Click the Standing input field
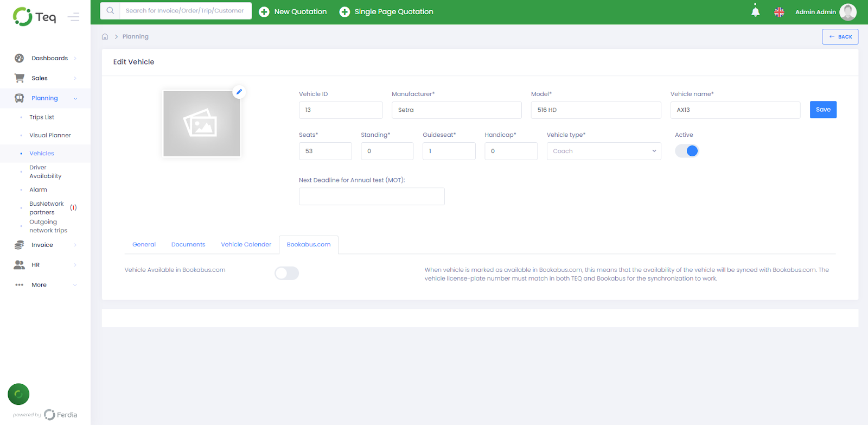Screen dimensions: 868x425 [387, 151]
